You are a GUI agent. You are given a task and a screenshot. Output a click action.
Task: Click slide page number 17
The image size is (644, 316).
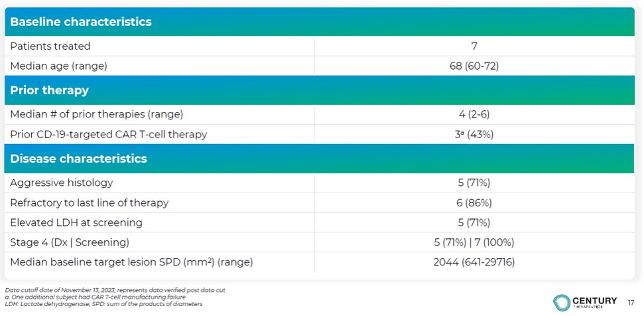[631, 303]
